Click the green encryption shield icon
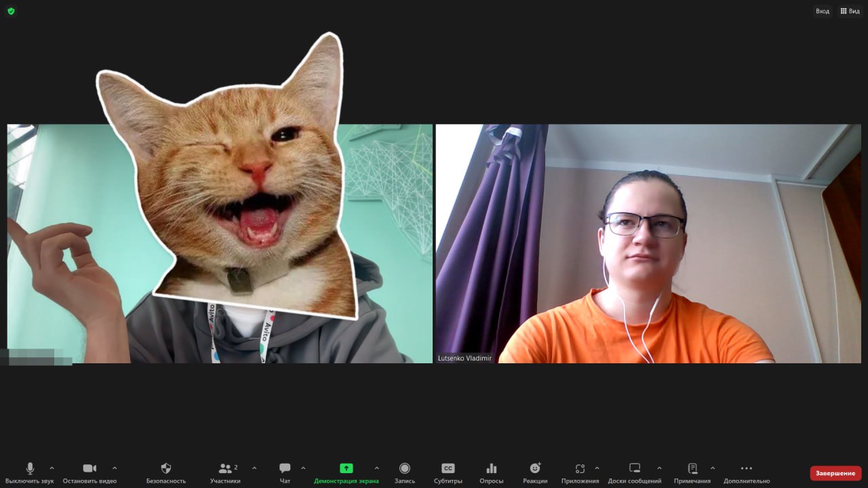 11,11
